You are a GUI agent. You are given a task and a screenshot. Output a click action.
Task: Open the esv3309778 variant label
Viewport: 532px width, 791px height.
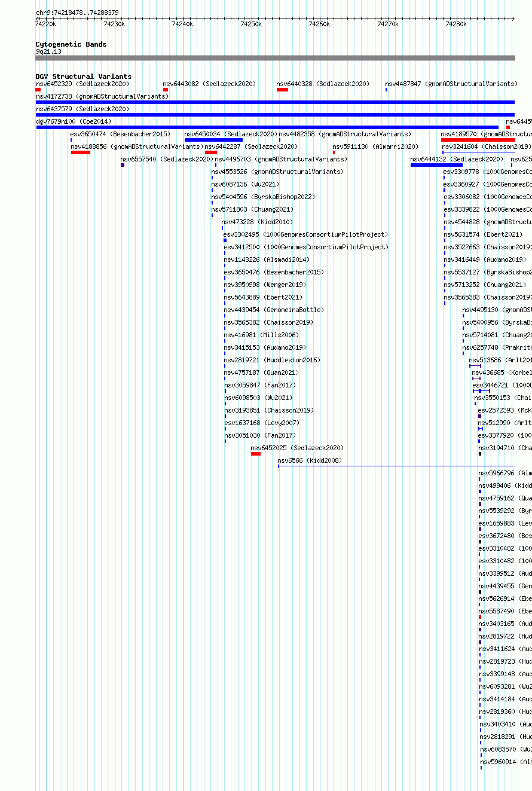point(488,172)
